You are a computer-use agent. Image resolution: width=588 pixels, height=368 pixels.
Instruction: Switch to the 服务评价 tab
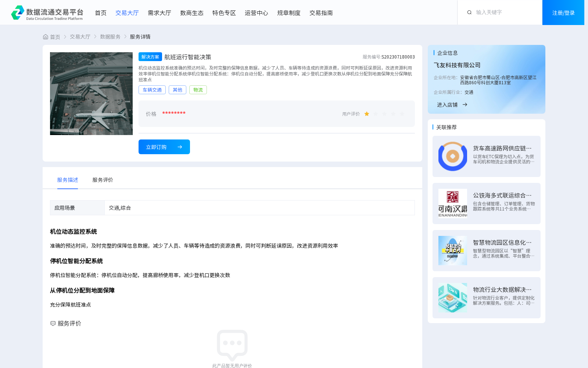coord(103,180)
